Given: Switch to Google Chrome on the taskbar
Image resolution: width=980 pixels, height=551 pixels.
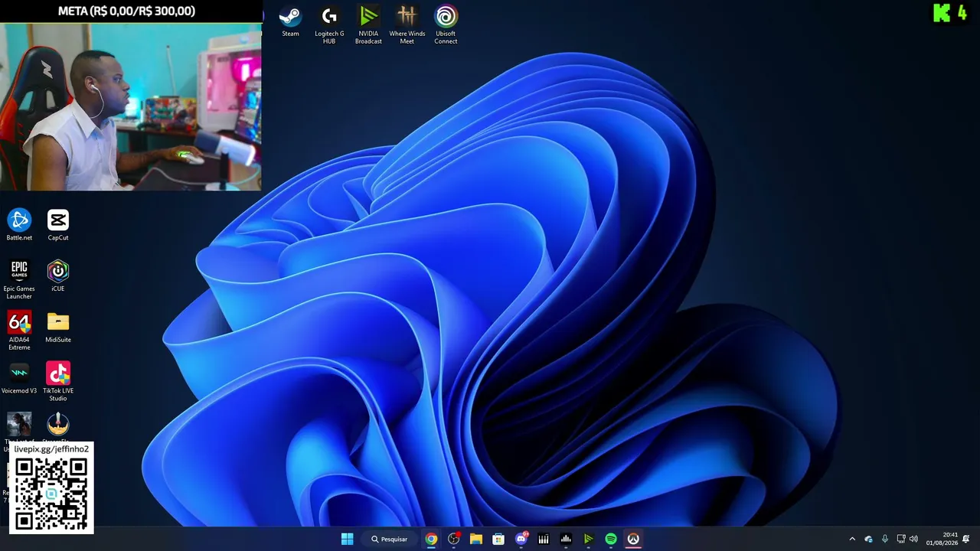Looking at the screenshot, I should 431,539.
